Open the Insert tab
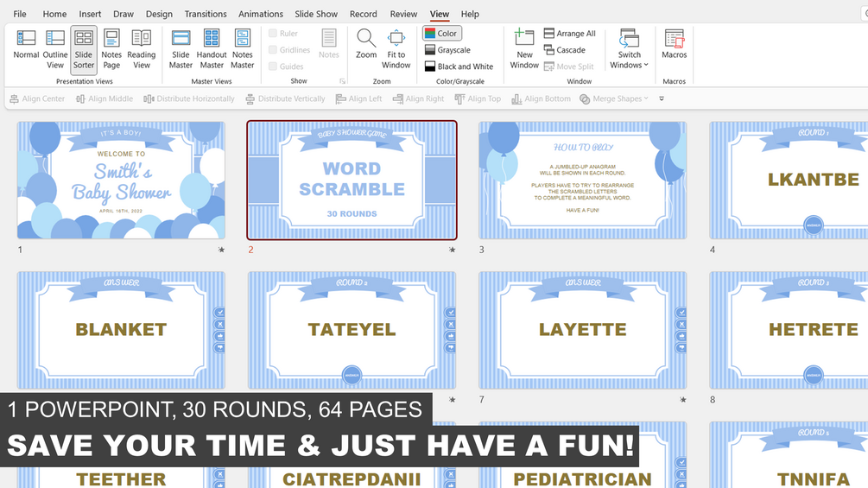The width and height of the screenshot is (868, 488). click(90, 14)
